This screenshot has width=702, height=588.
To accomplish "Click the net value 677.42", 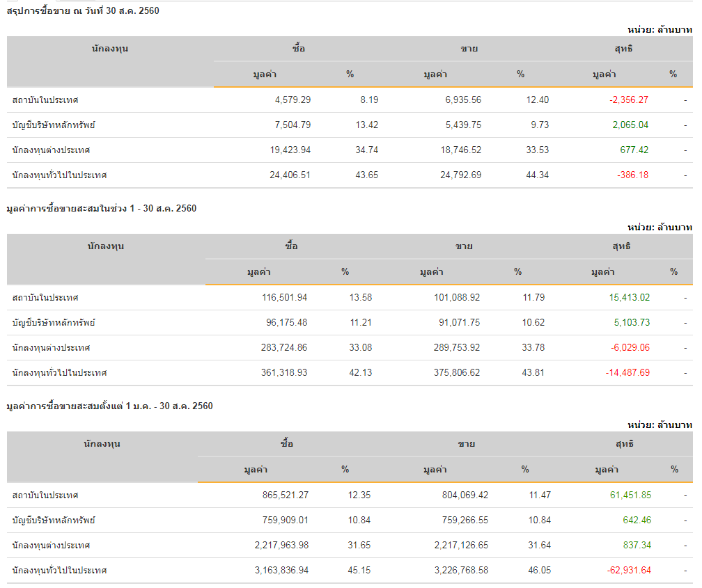I will (634, 150).
